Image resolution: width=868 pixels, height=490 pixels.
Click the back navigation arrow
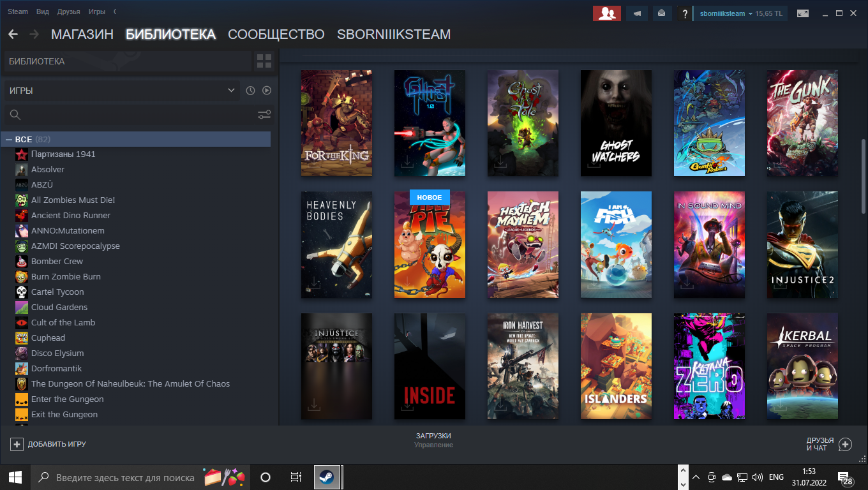pos(13,34)
